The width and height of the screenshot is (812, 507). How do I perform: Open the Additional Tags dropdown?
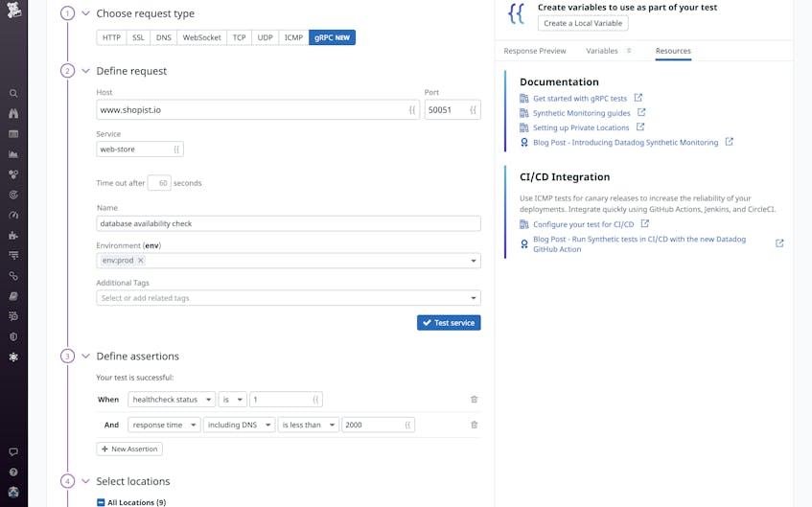[x=289, y=298]
